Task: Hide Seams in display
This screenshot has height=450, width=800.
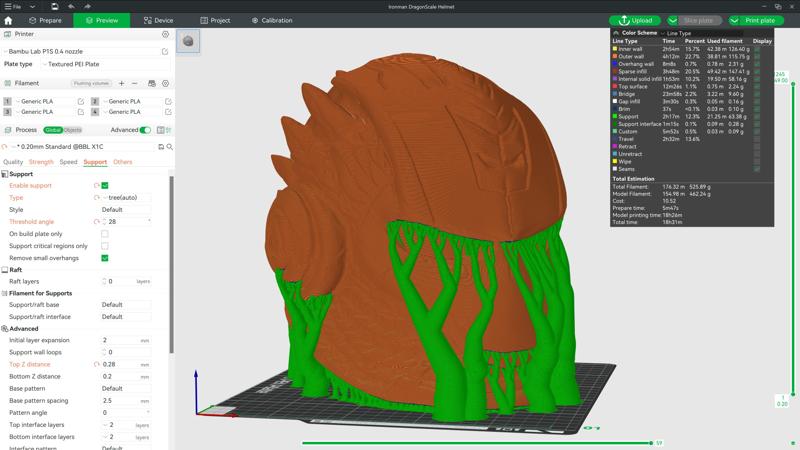Action: pos(757,169)
